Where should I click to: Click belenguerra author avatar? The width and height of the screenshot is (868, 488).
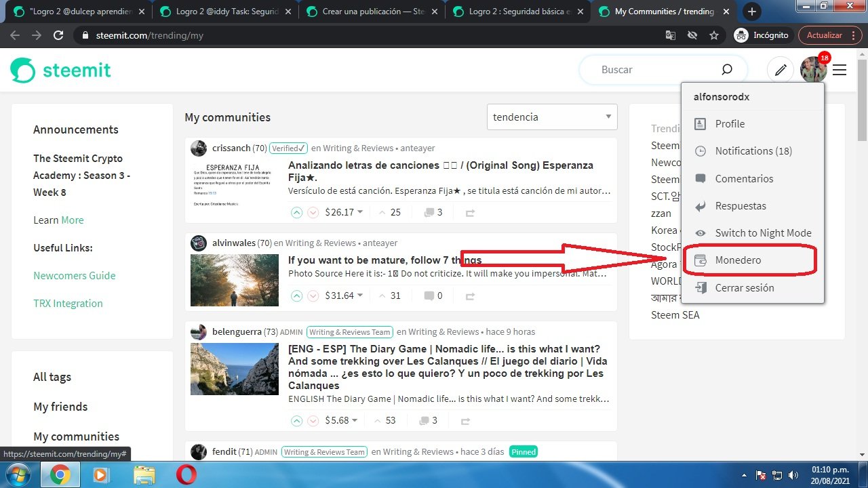pos(199,331)
